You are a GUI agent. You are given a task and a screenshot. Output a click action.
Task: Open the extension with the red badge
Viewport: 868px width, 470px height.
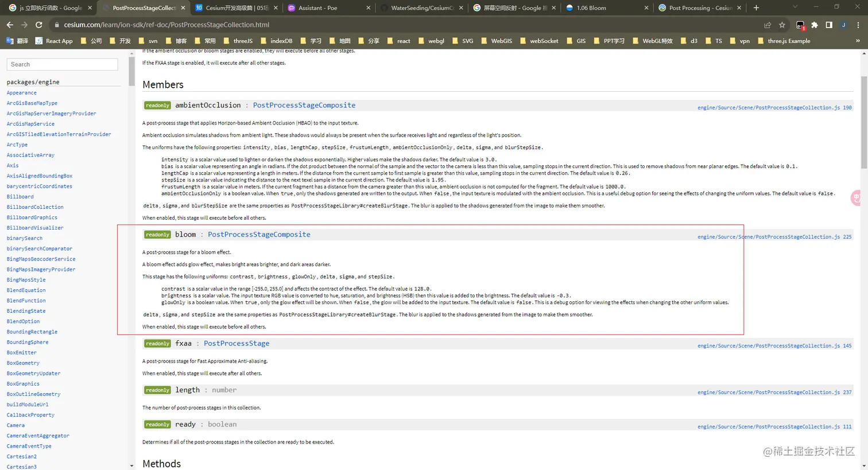click(800, 25)
